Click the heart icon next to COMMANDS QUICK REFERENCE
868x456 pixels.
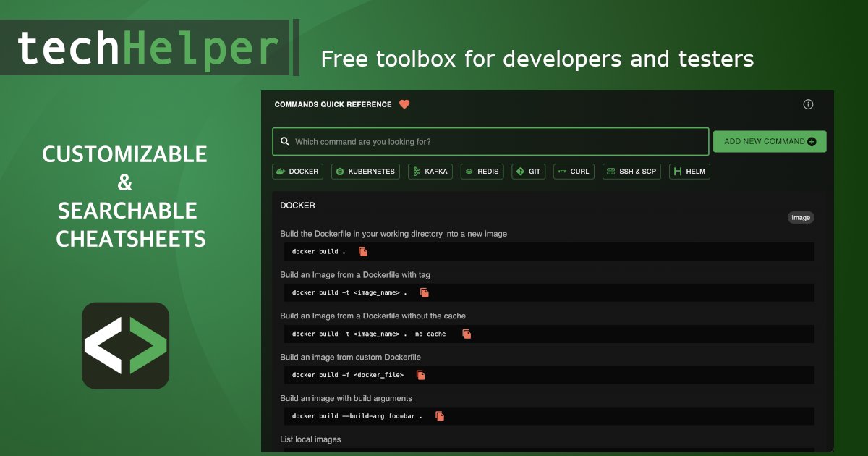tap(405, 104)
